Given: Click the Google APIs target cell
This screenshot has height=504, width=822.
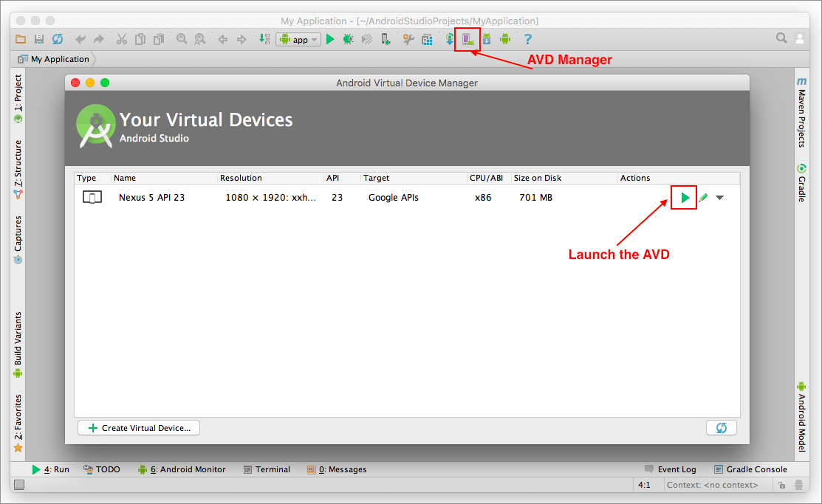Looking at the screenshot, I should [393, 198].
